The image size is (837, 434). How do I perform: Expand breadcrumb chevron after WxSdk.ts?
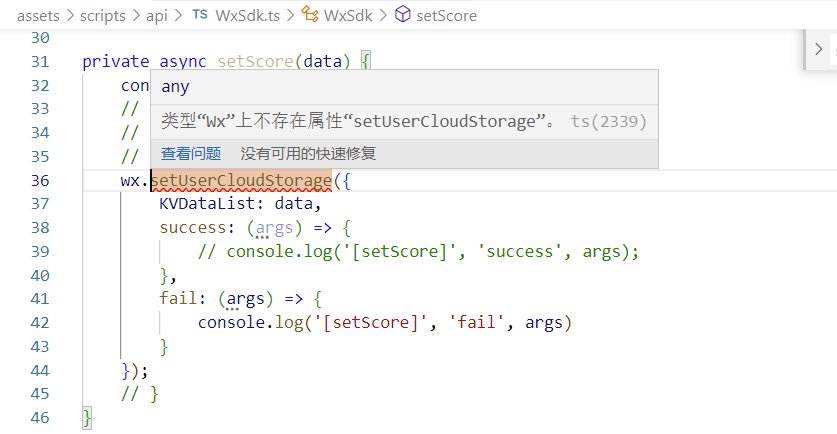tap(290, 15)
